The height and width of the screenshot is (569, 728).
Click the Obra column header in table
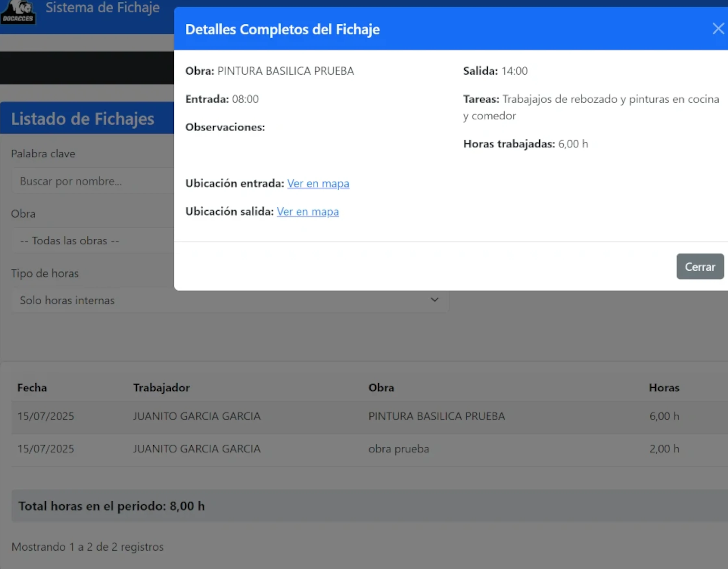click(381, 388)
